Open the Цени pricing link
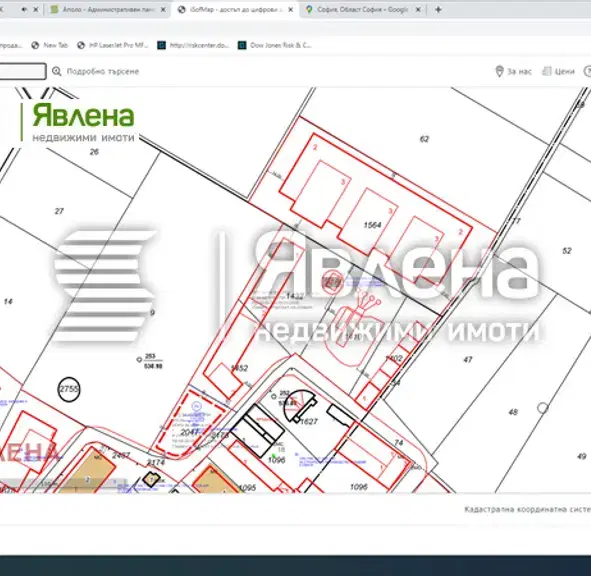Screen dimensions: 591x576 click(x=565, y=72)
